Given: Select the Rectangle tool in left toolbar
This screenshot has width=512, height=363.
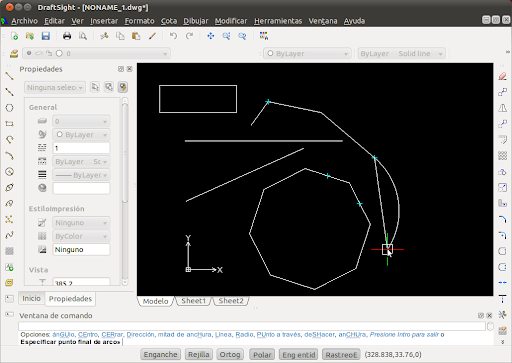Looking at the screenshot, I should point(9,124).
